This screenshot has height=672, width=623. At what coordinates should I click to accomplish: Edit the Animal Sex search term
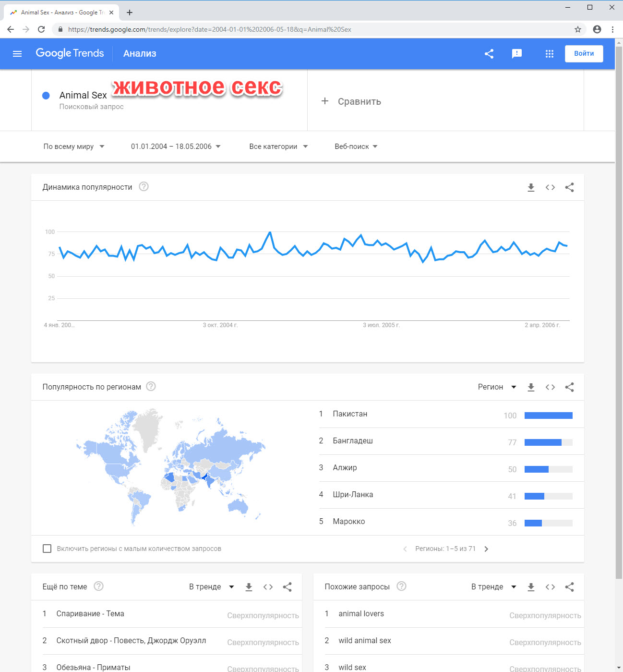tap(83, 95)
